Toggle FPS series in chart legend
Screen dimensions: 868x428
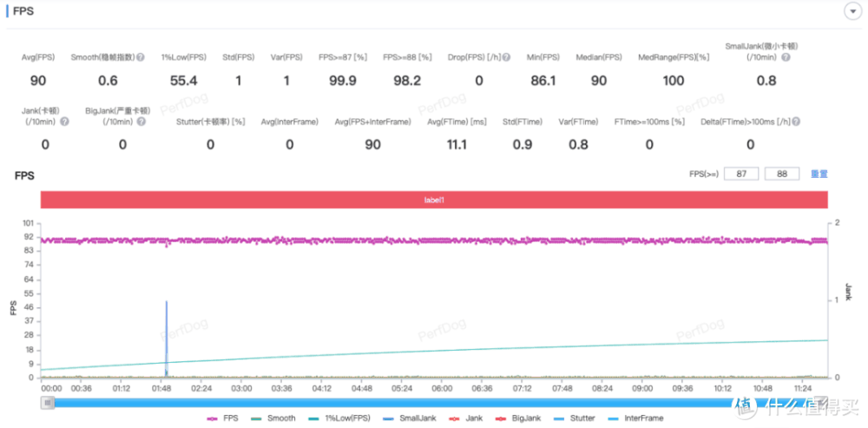222,418
